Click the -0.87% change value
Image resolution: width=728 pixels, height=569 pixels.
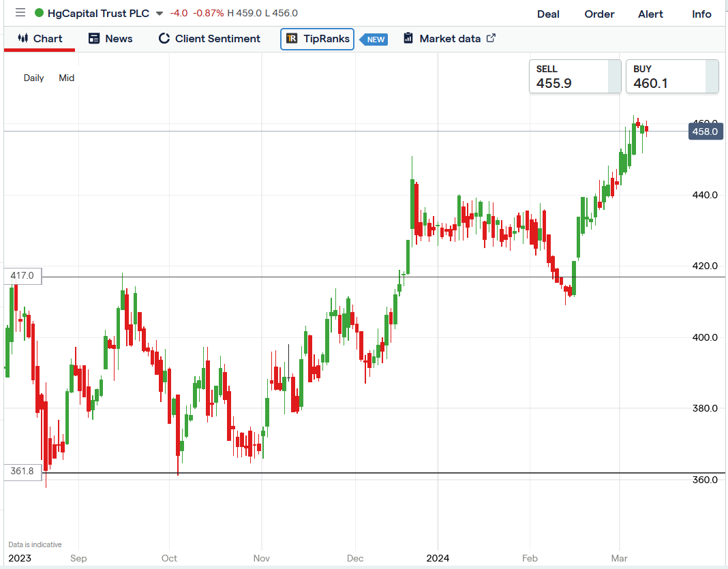pos(209,13)
